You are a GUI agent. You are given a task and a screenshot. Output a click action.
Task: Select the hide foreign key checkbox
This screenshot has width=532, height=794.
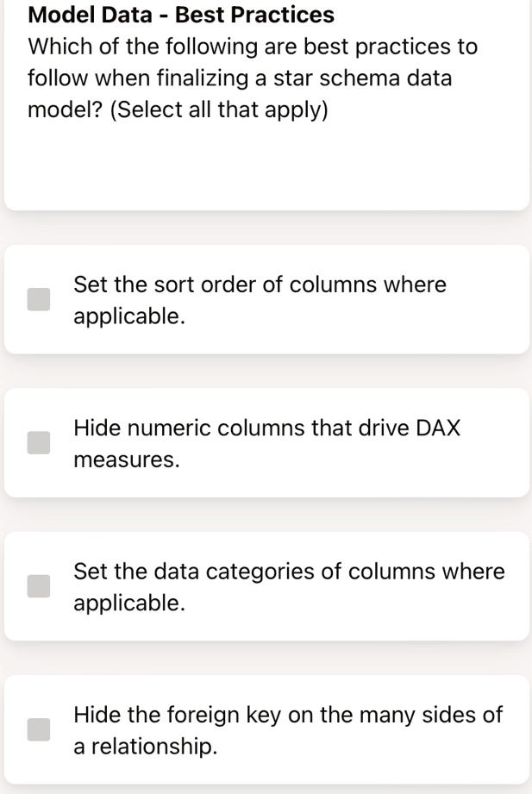[x=39, y=729]
